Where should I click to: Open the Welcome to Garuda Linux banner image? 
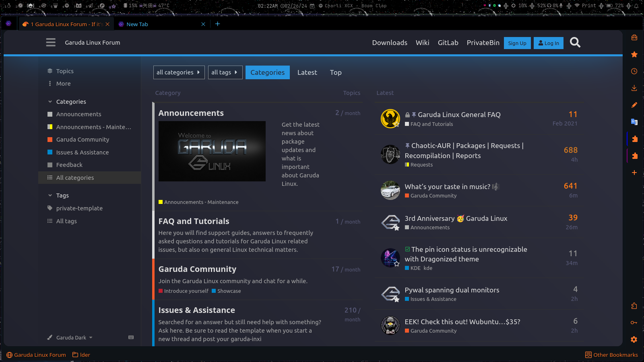coord(212,151)
